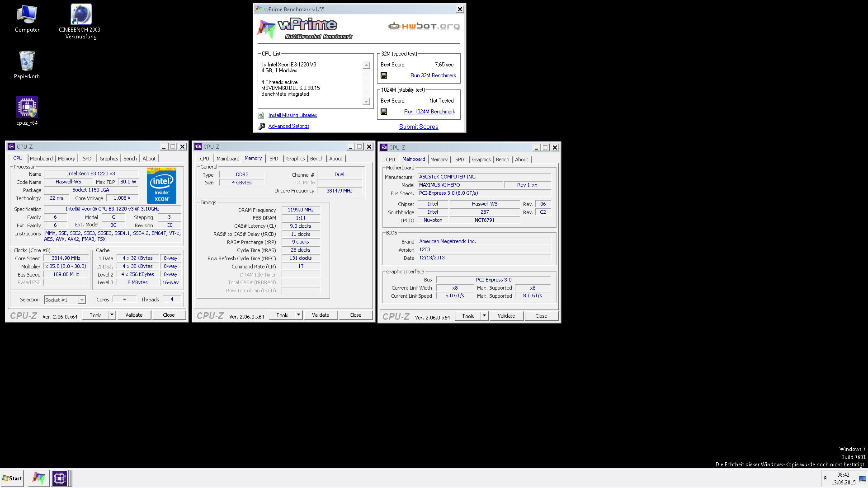The image size is (868, 488).
Task: Close the wPrime Benchmark window
Action: [460, 9]
